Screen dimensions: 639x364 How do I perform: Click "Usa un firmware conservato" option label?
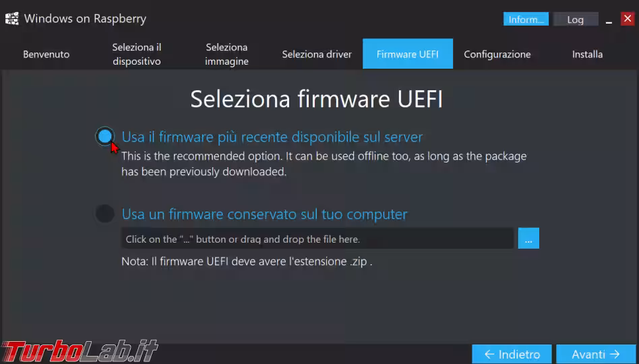point(264,214)
